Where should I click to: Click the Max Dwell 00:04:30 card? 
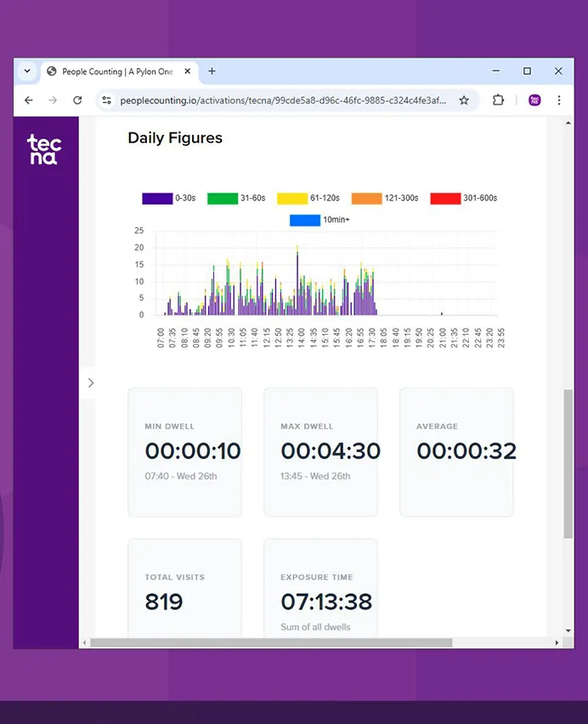pyautogui.click(x=320, y=452)
